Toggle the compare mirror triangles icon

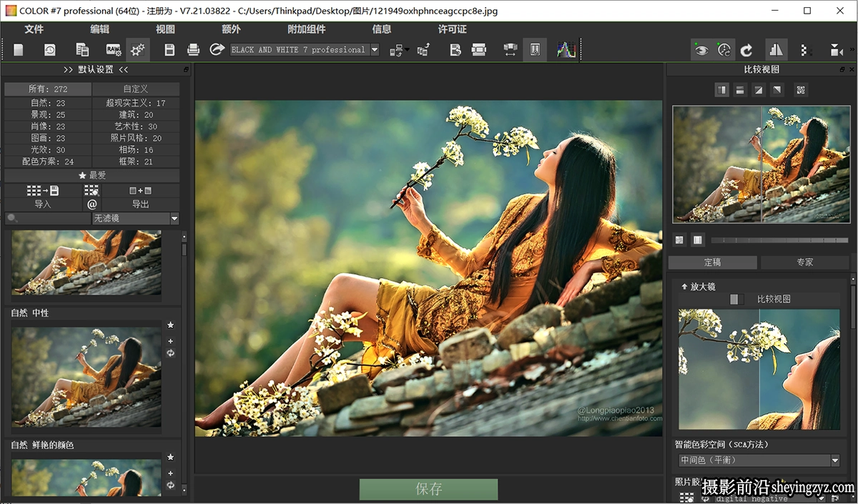[x=776, y=49]
